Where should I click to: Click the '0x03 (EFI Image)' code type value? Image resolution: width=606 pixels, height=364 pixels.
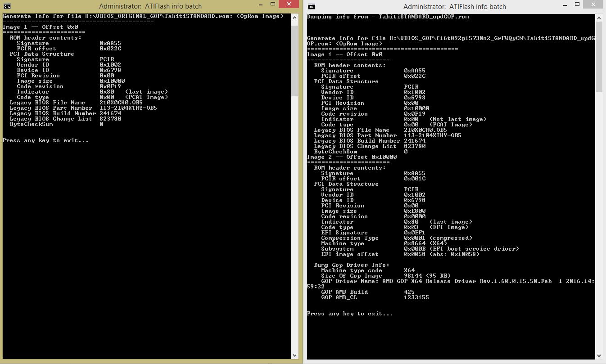[x=436, y=227]
